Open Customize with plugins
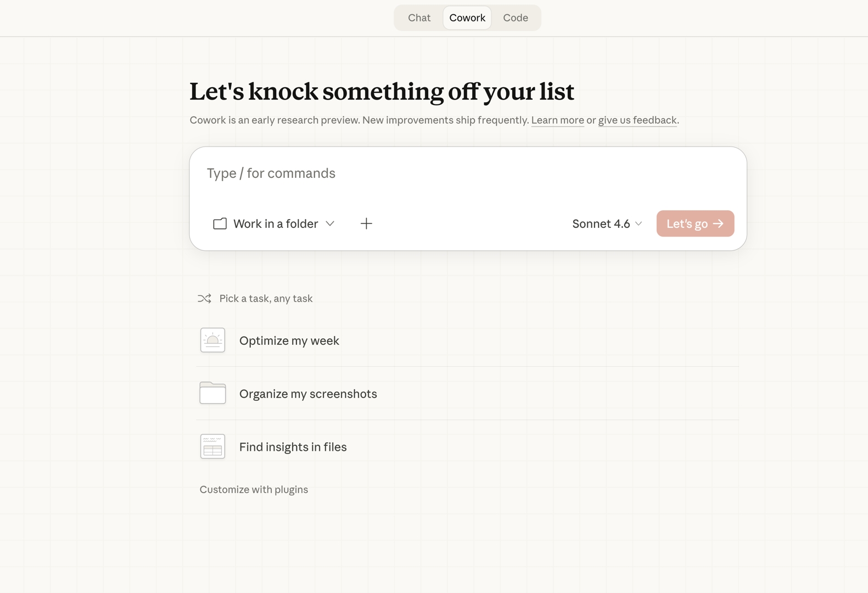 [254, 489]
